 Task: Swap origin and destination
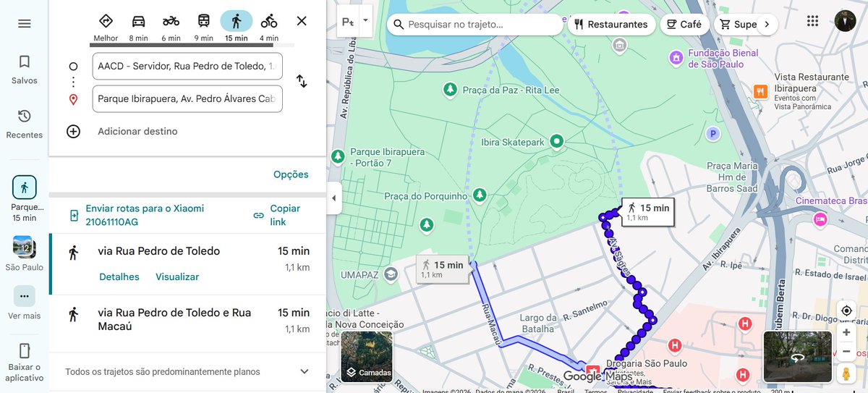tap(302, 82)
